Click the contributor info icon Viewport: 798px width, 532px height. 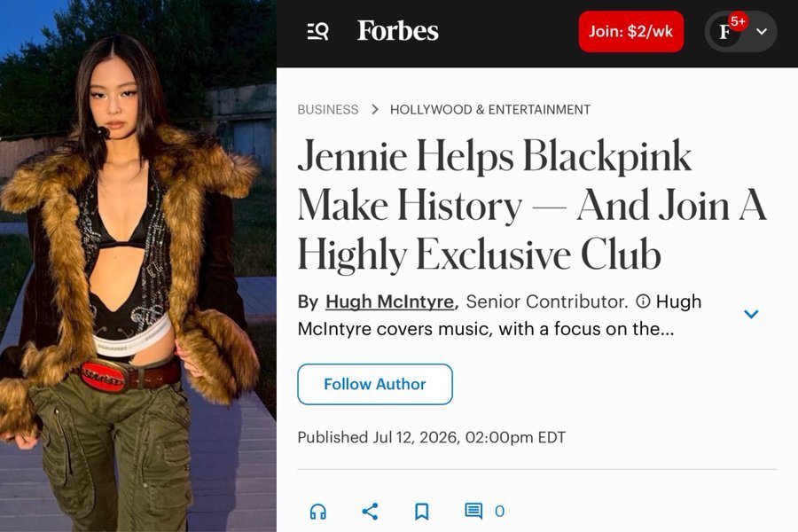(x=644, y=301)
